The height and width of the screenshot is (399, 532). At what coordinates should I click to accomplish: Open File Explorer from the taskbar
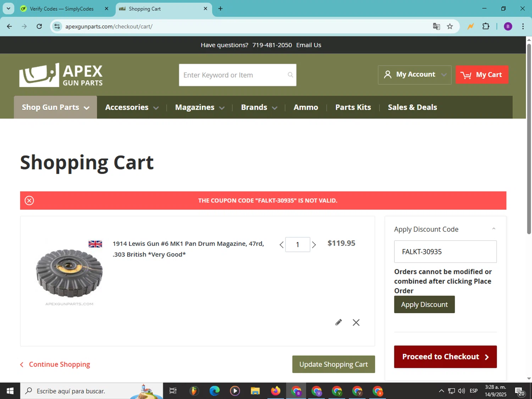click(255, 391)
